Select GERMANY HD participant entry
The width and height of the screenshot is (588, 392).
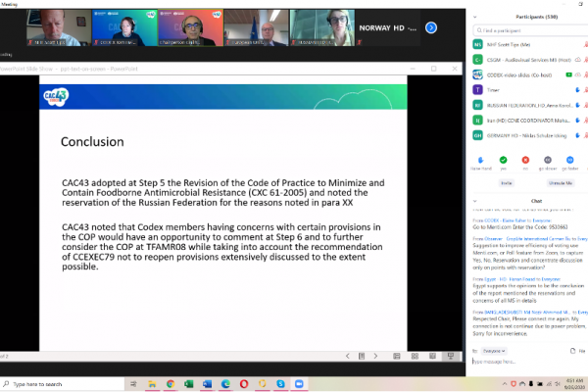(519, 135)
